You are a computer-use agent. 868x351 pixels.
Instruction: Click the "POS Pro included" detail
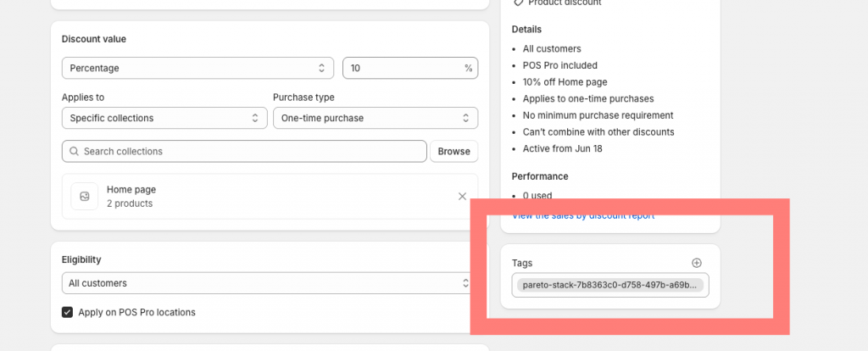click(560, 65)
